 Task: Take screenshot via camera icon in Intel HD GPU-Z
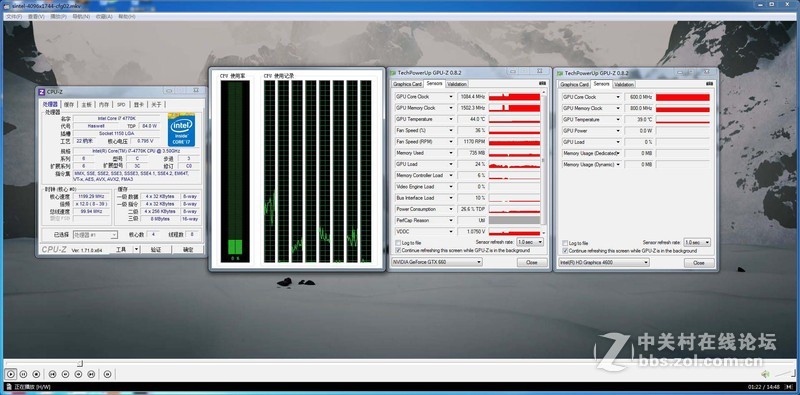710,84
